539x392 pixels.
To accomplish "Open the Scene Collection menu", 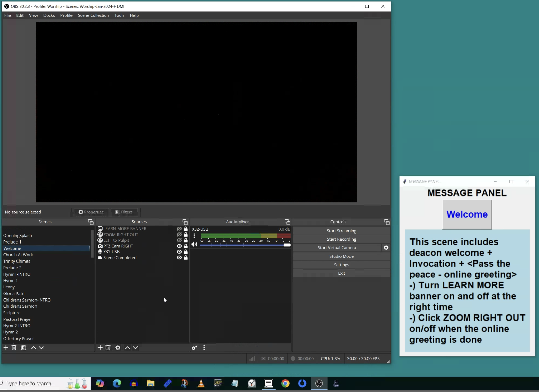I will pyautogui.click(x=93, y=15).
